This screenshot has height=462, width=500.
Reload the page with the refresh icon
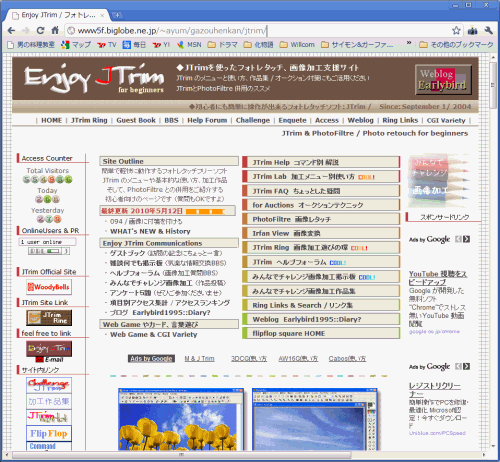[x=40, y=31]
